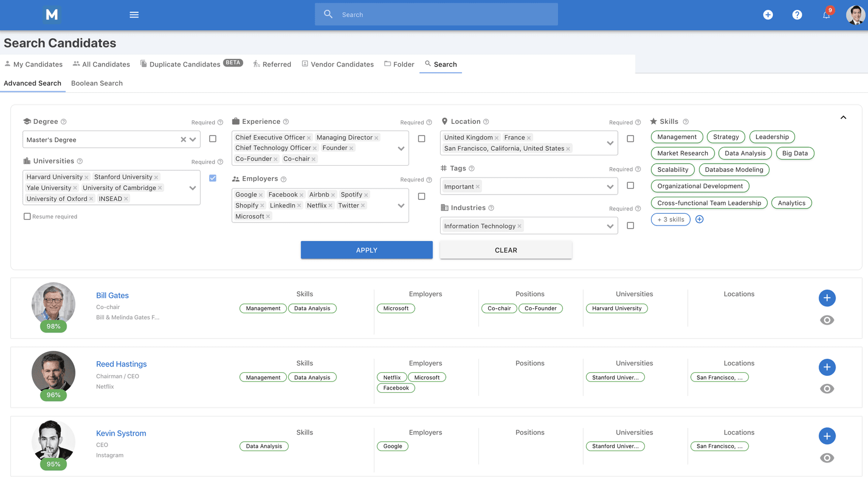The image size is (868, 479).
Task: Click the Experience help info icon
Action: [x=286, y=122]
